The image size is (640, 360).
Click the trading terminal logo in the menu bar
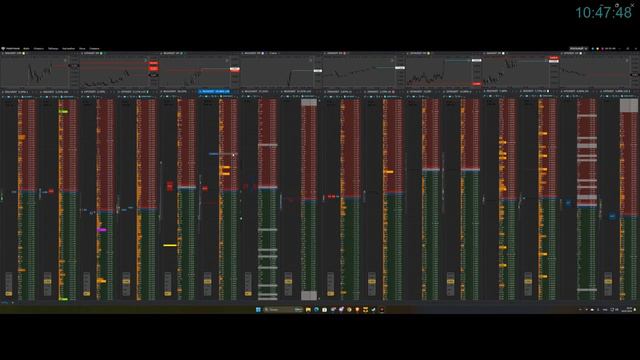point(3,48)
